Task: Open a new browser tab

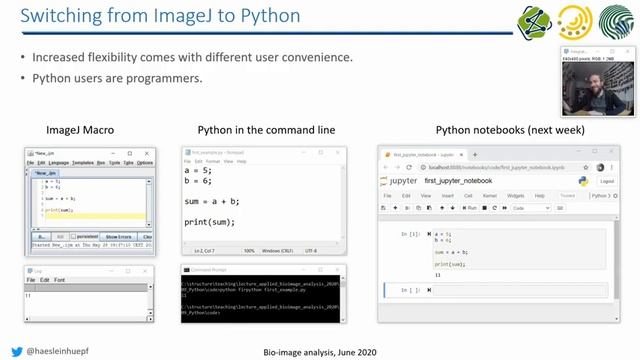Action: pyautogui.click(x=475, y=155)
